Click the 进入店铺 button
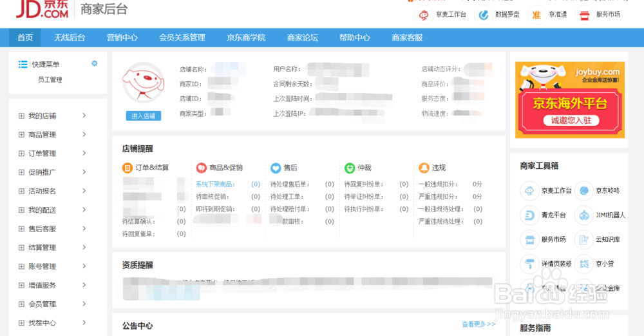The height and width of the screenshot is (336, 644). click(x=144, y=116)
